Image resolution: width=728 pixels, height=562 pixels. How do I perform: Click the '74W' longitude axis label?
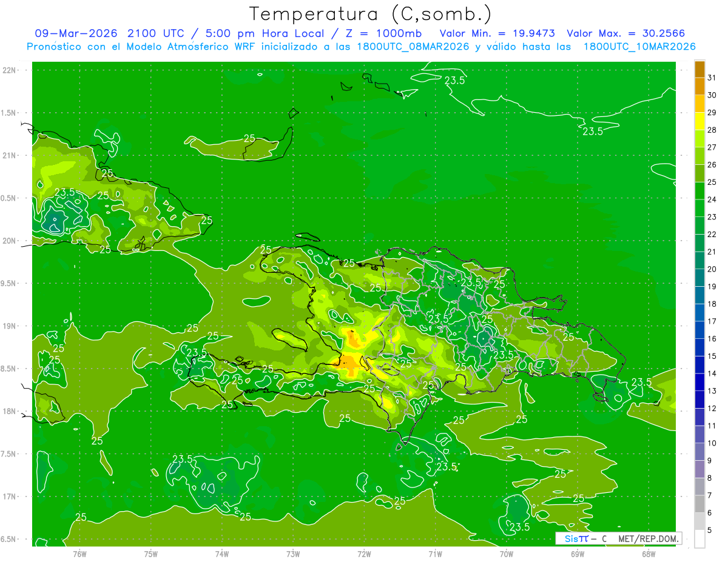coord(221,554)
